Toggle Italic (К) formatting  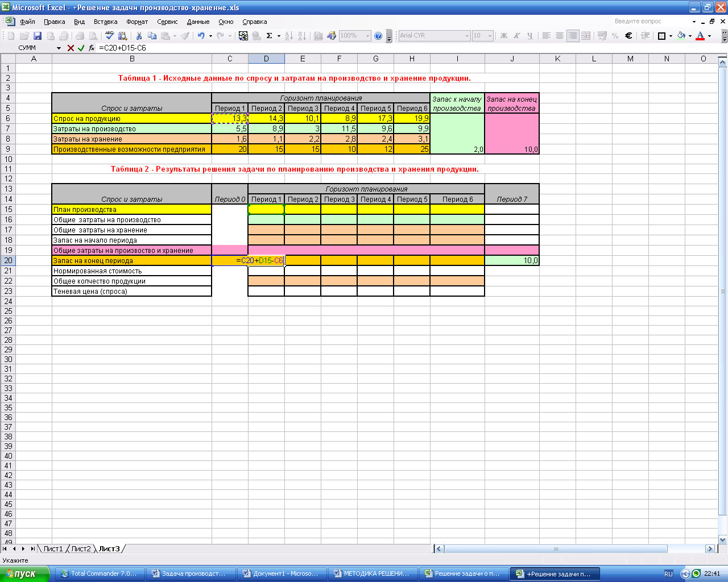[517, 36]
